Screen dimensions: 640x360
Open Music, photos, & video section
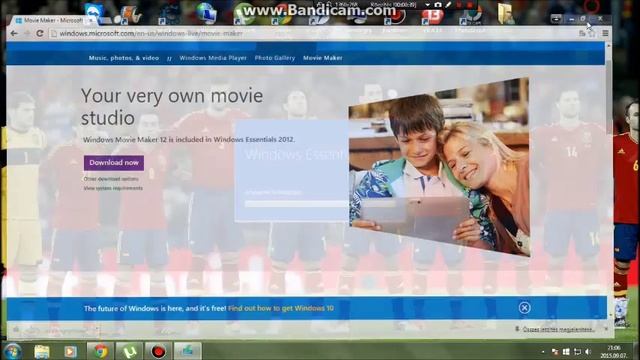[x=124, y=58]
